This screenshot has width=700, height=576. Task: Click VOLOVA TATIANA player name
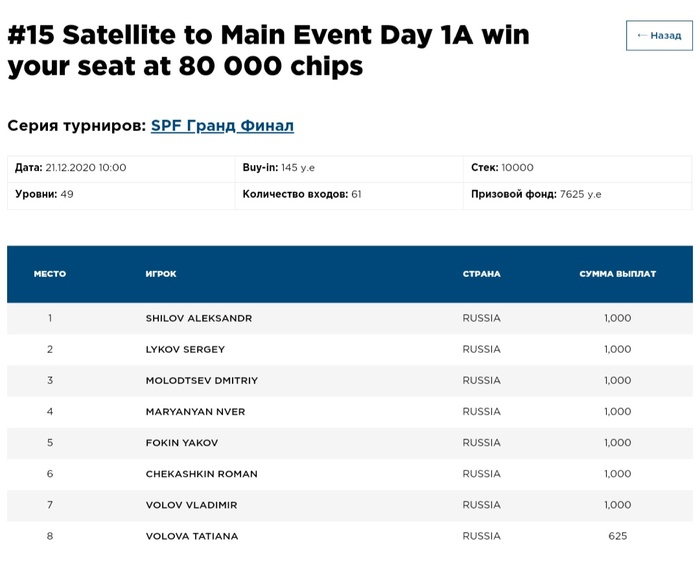tap(192, 536)
